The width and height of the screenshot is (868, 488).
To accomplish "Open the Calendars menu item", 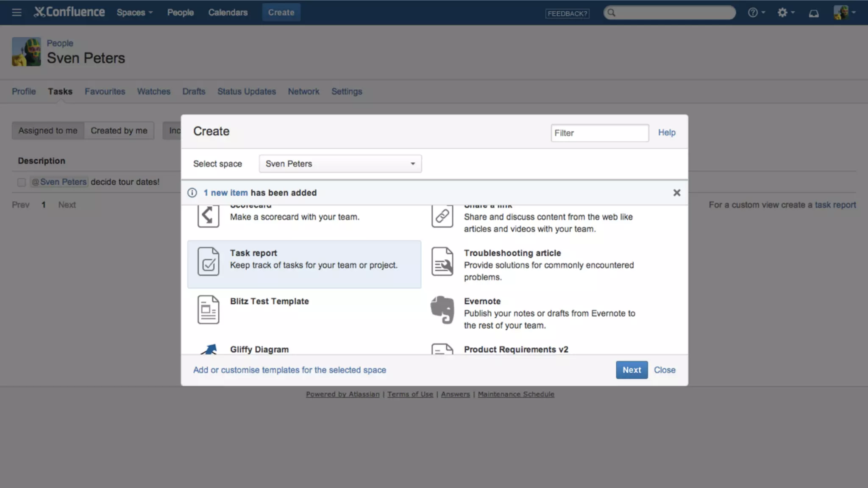I will pyautogui.click(x=228, y=12).
